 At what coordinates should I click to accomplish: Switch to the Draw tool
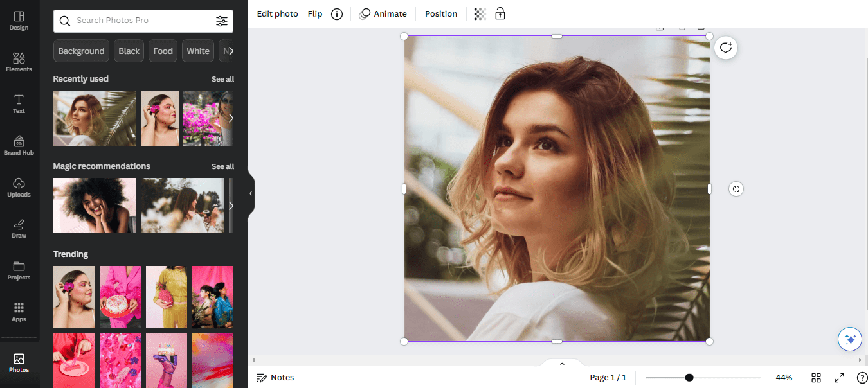[19, 229]
